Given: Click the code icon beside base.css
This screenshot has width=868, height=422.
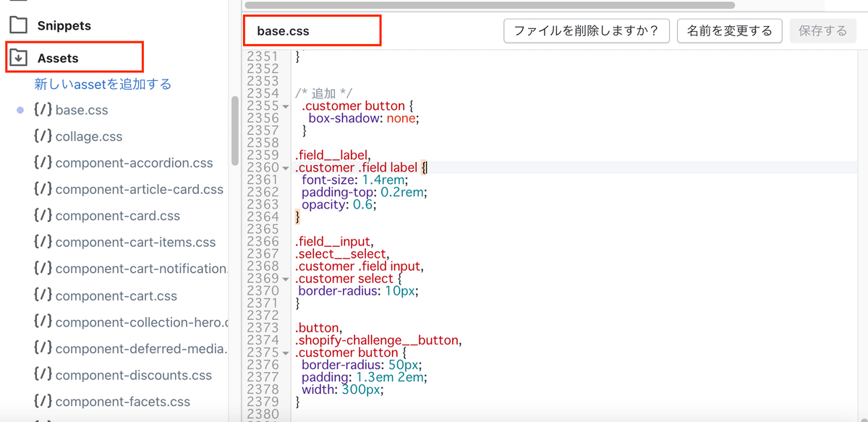Looking at the screenshot, I should (x=43, y=110).
